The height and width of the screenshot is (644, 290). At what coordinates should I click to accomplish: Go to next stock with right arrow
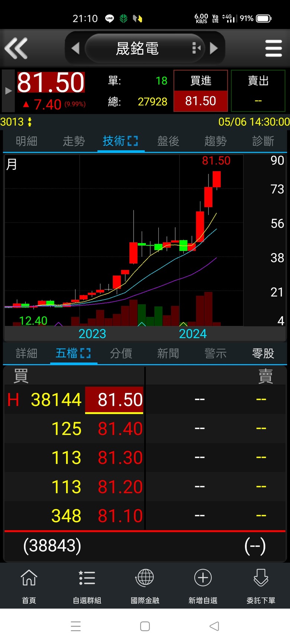coord(214,48)
